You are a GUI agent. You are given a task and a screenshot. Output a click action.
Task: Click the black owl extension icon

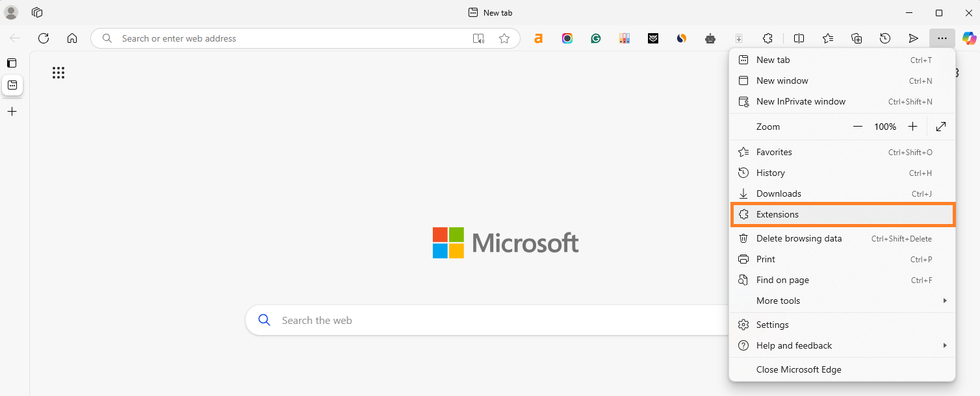(653, 38)
